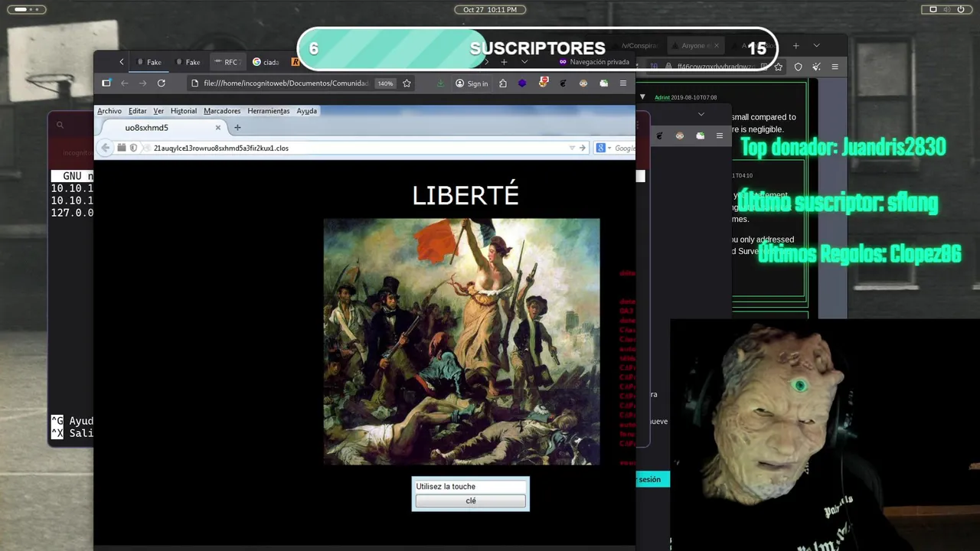This screenshot has width=980, height=551.
Task: Open the Herramientas menu
Action: click(x=269, y=111)
